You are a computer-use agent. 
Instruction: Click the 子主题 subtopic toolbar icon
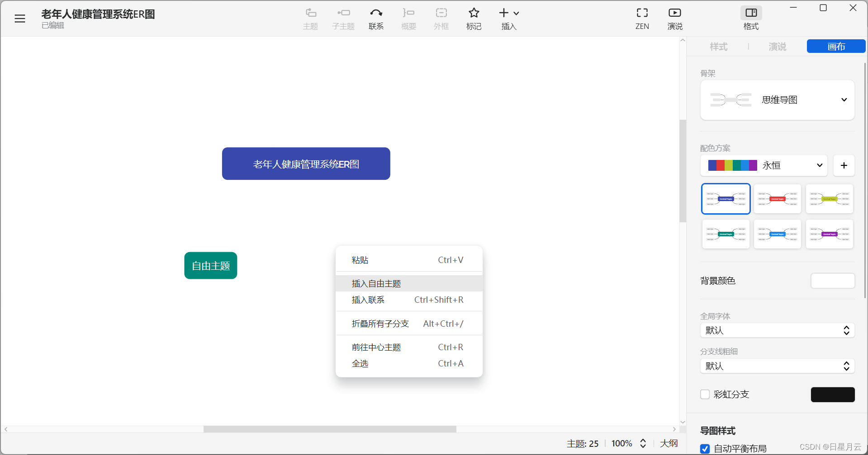(343, 19)
